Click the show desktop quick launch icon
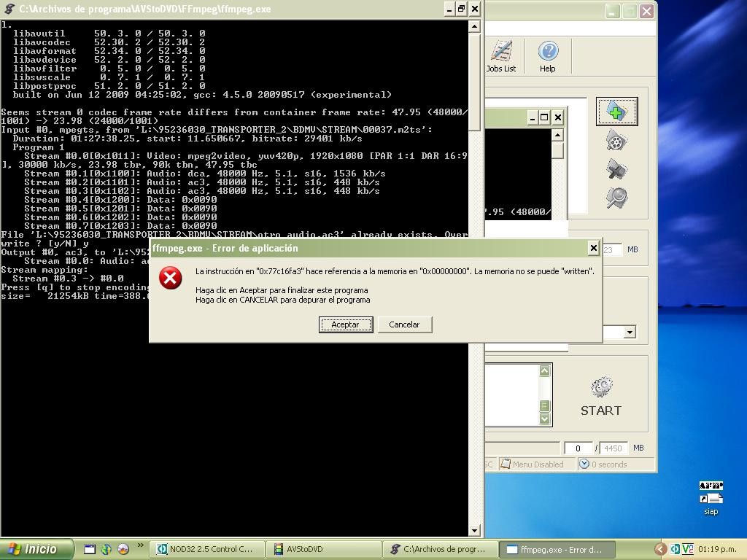Viewport: 747px width, 560px height. (90, 549)
